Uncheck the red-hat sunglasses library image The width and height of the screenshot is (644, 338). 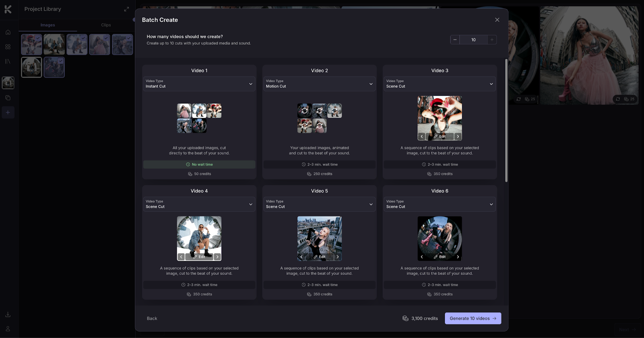31,44
